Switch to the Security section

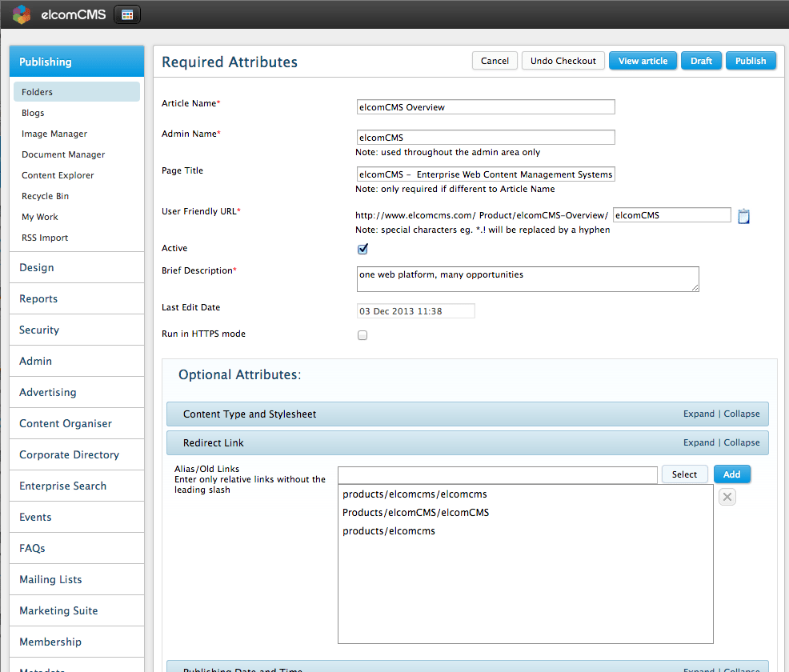[x=38, y=330]
